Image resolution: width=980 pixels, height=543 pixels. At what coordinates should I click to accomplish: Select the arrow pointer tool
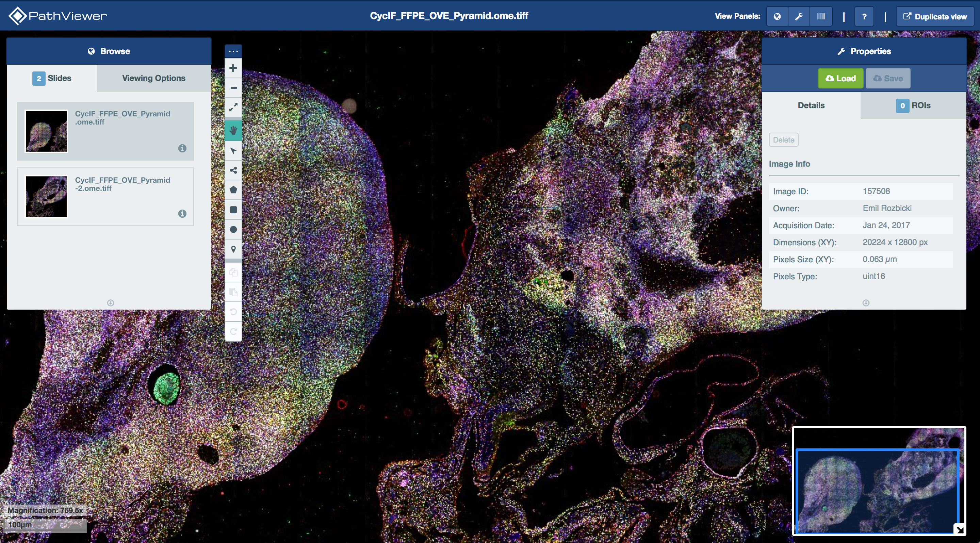[233, 151]
